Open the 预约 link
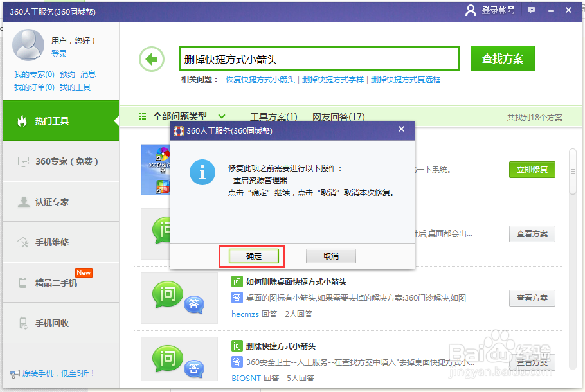 pos(67,74)
